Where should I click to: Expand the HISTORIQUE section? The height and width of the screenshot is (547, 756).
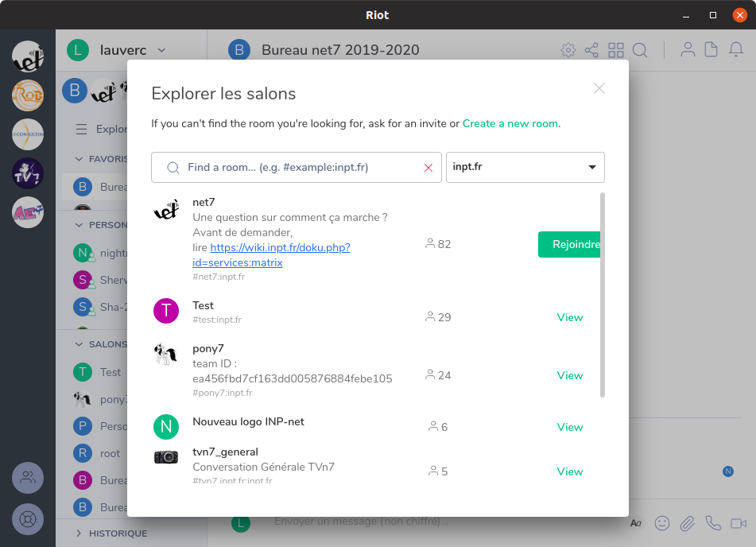pos(110,533)
